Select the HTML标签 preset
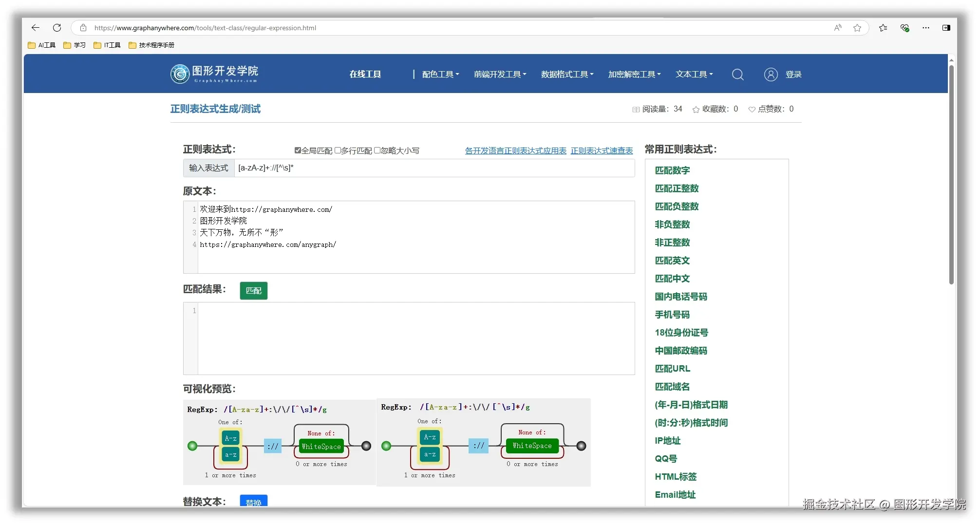980x525 pixels. (676, 477)
